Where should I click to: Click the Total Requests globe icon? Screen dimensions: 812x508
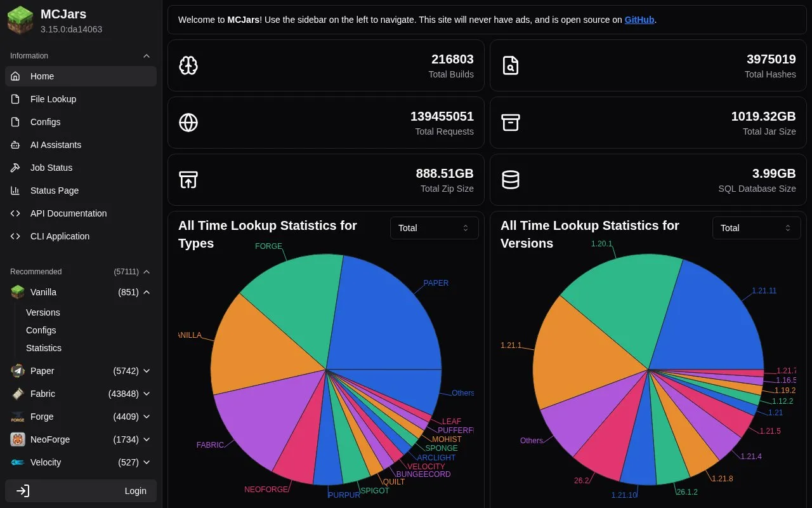pos(188,123)
